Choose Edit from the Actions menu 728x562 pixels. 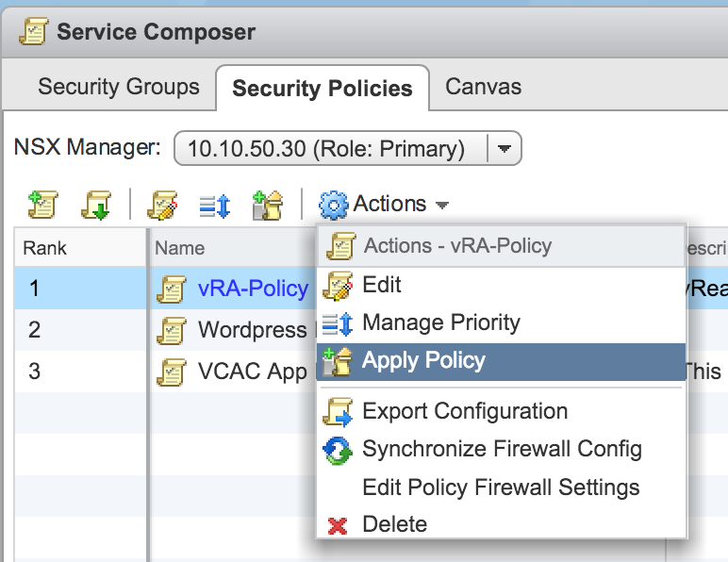click(381, 285)
